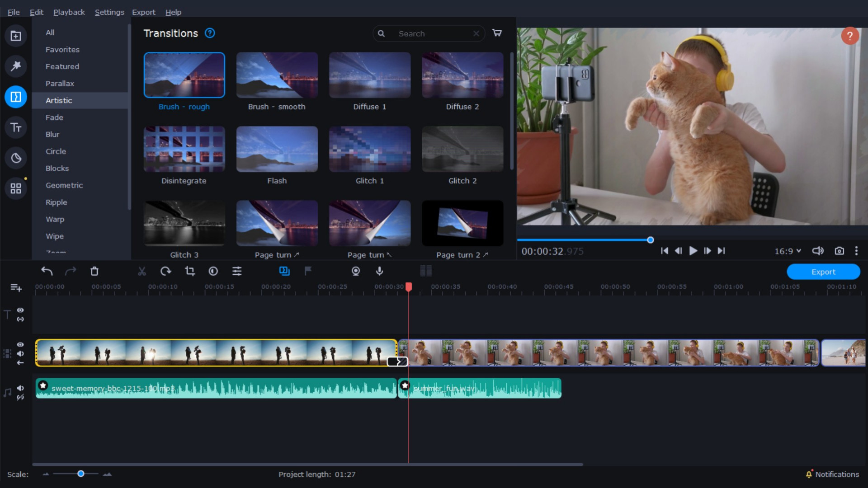Mute the audio track

20,388
